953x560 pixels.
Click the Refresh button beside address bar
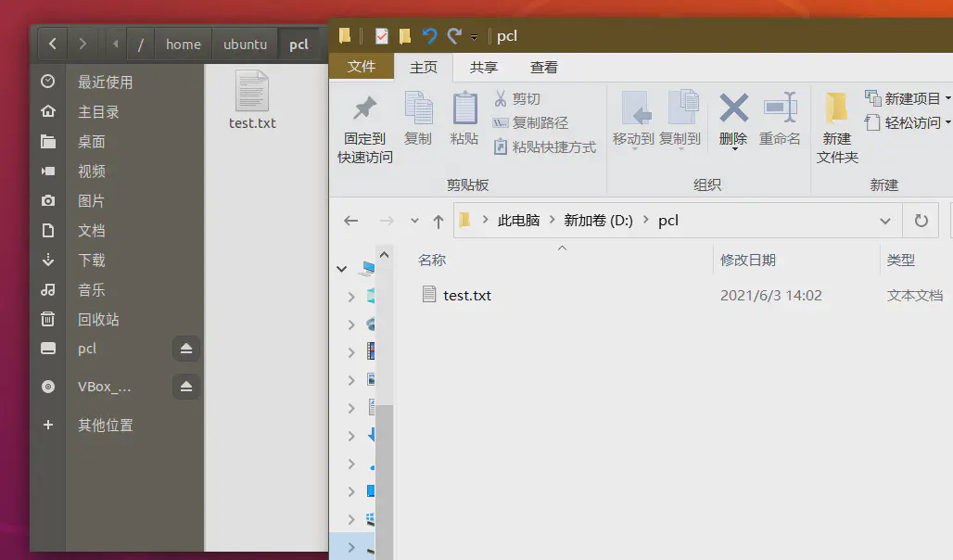921,221
